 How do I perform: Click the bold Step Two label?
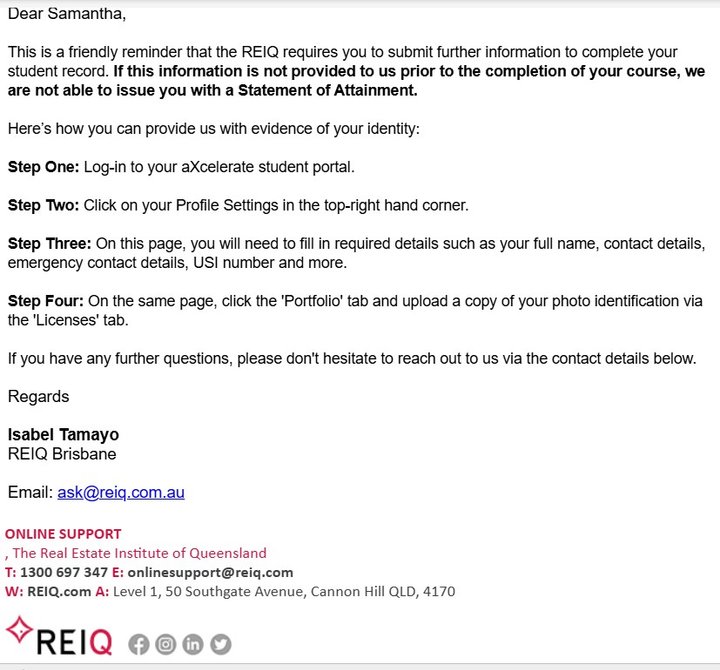44,205
